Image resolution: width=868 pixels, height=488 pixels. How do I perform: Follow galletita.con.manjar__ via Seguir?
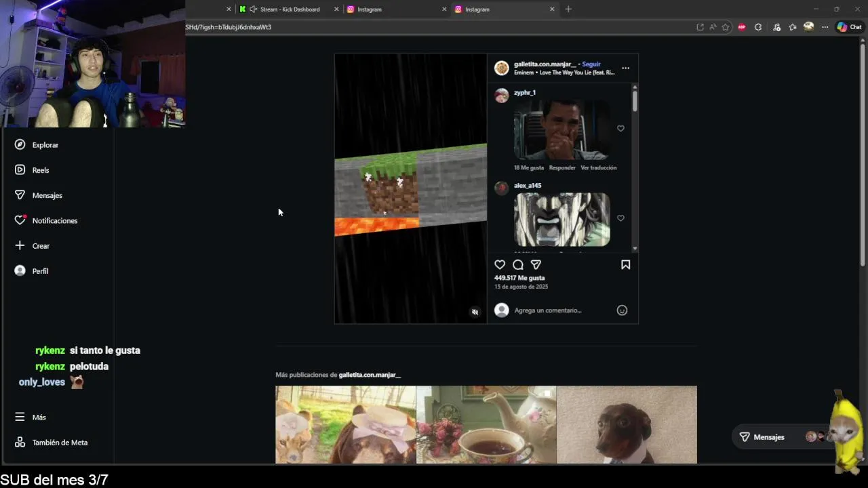click(x=591, y=64)
